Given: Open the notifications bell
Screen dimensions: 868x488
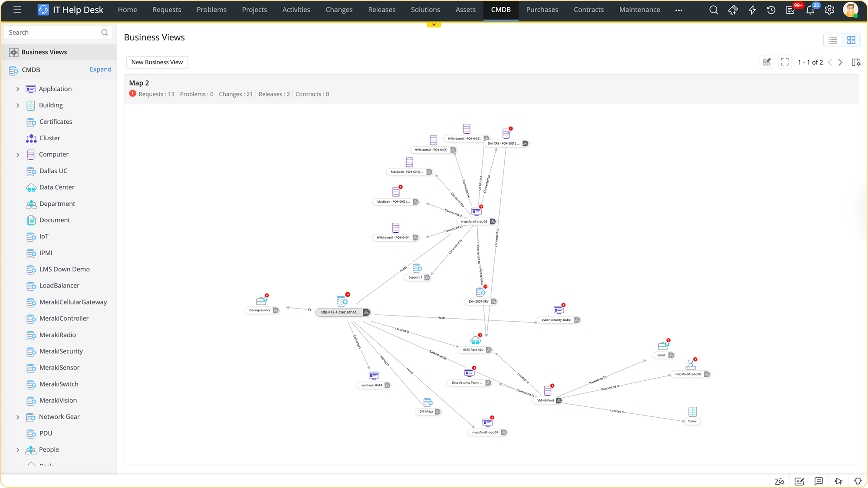Looking at the screenshot, I should coord(810,10).
